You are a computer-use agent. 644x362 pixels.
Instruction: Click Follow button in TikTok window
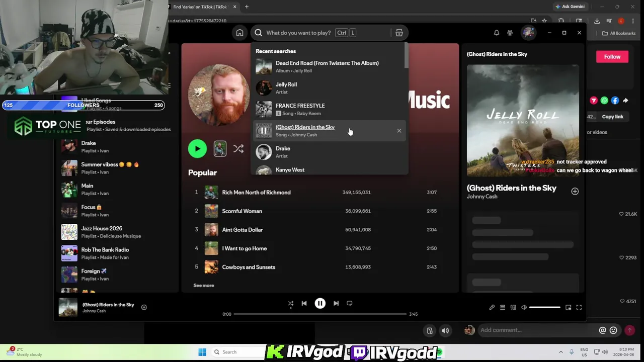click(612, 57)
